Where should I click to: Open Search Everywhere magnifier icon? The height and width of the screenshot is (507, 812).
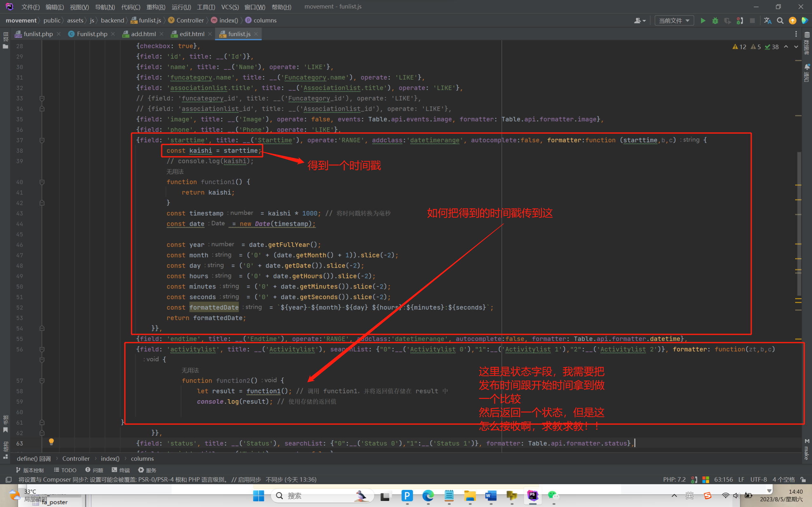coord(780,21)
